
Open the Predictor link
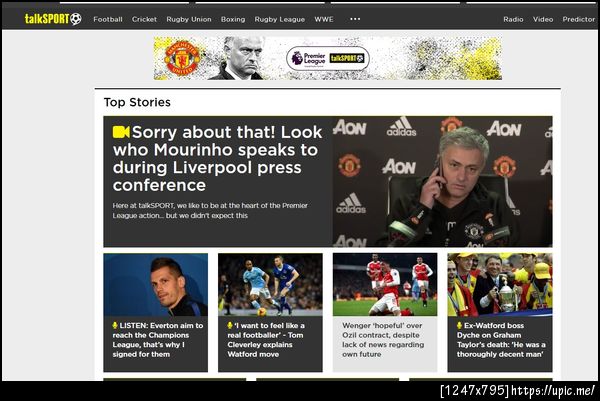pos(579,19)
